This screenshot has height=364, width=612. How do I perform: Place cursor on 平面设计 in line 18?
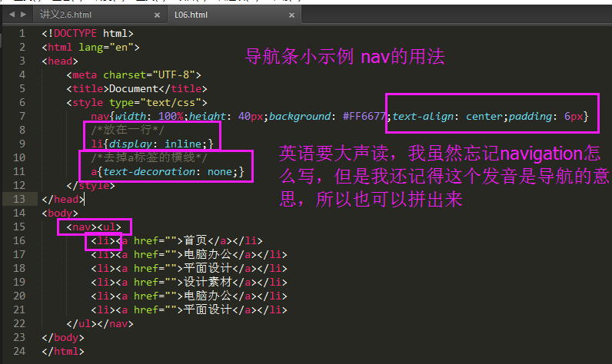point(208,269)
